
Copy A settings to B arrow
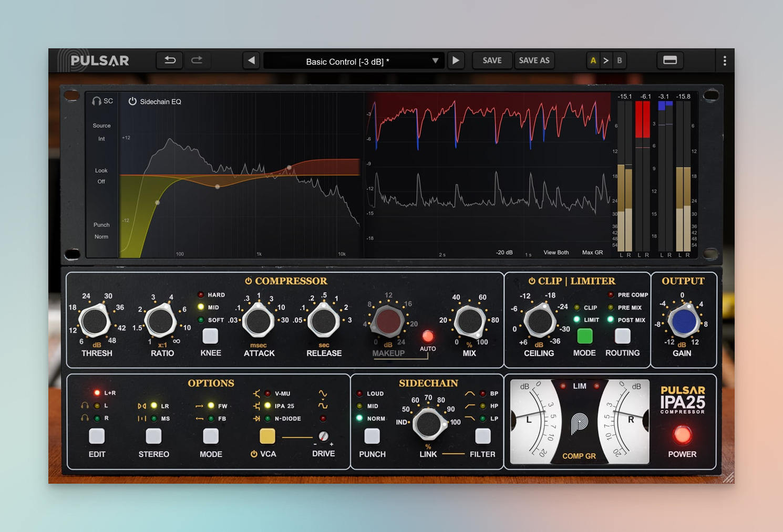click(x=606, y=60)
